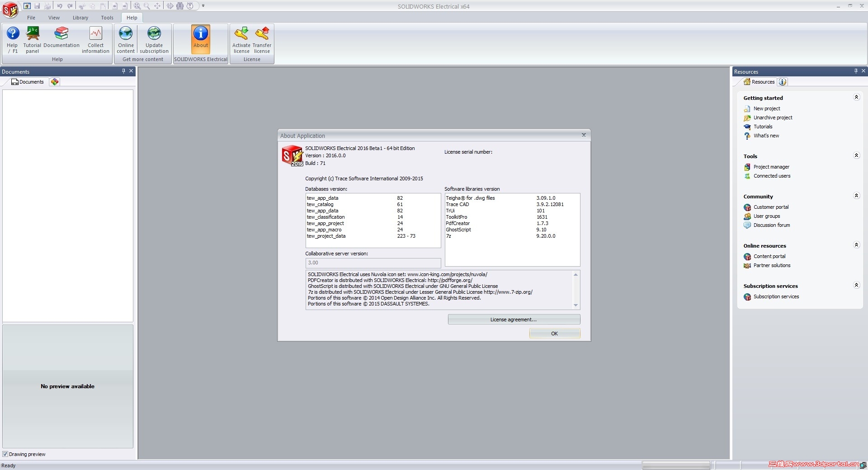Click the Pan arrows icon
This screenshot has height=470, width=868.
(x=157, y=6)
